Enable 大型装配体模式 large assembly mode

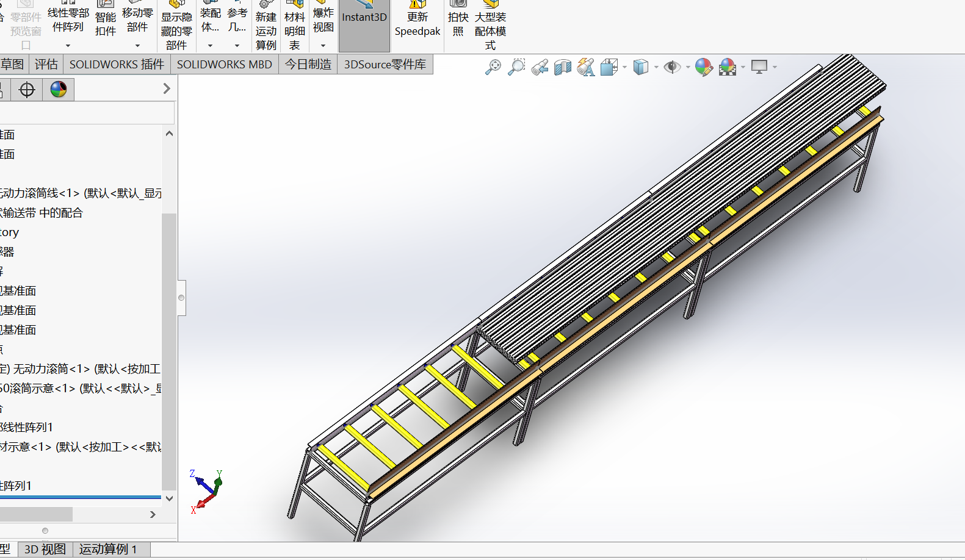(491, 26)
